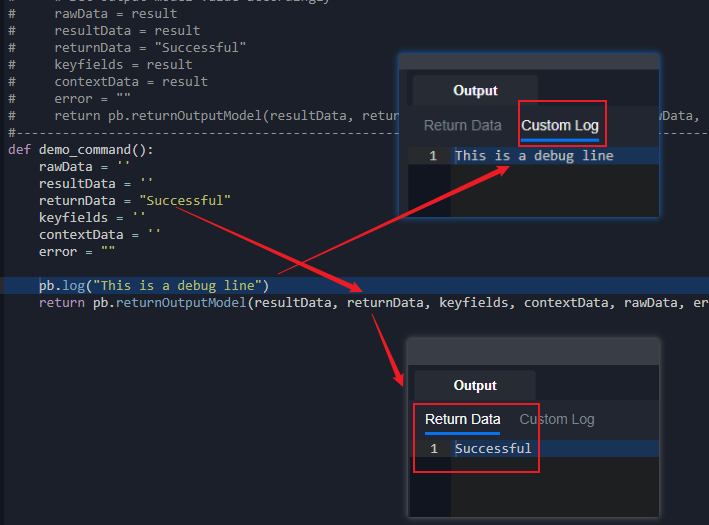Click line number 1 beside the debug line output
Viewport: 709px width, 525px height.
[x=433, y=156]
